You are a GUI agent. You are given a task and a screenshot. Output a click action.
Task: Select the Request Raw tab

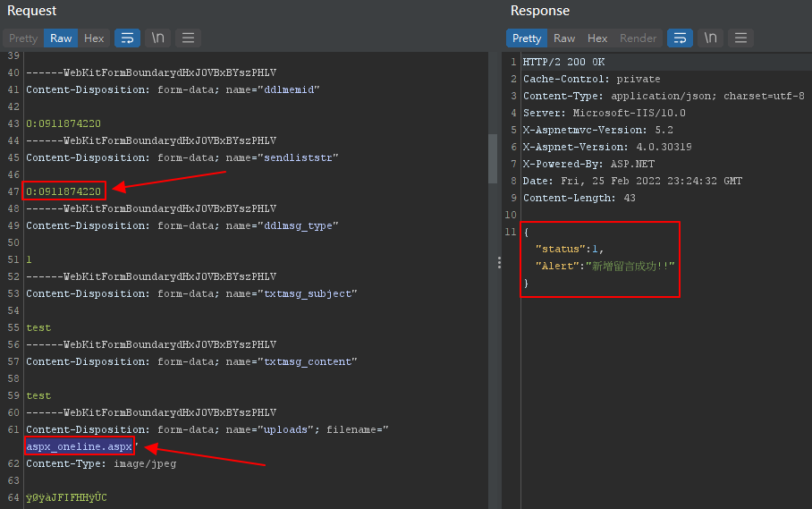[x=61, y=38]
